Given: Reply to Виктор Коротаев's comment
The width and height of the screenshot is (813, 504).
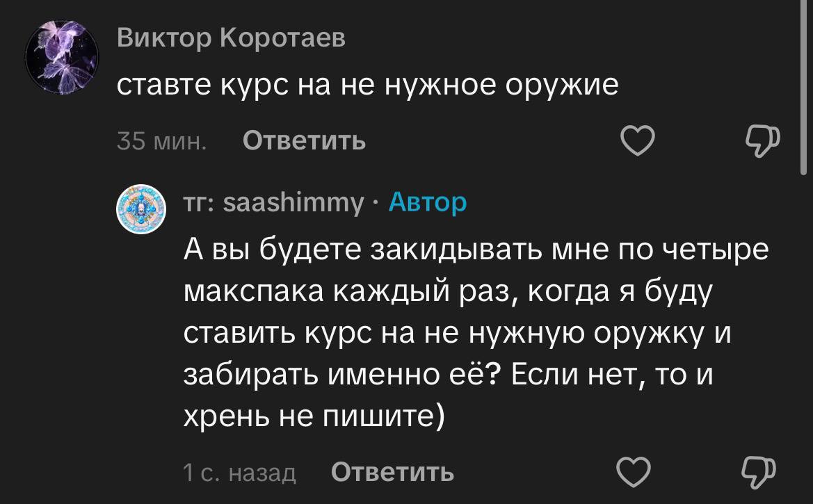Looking at the screenshot, I should coord(305,141).
